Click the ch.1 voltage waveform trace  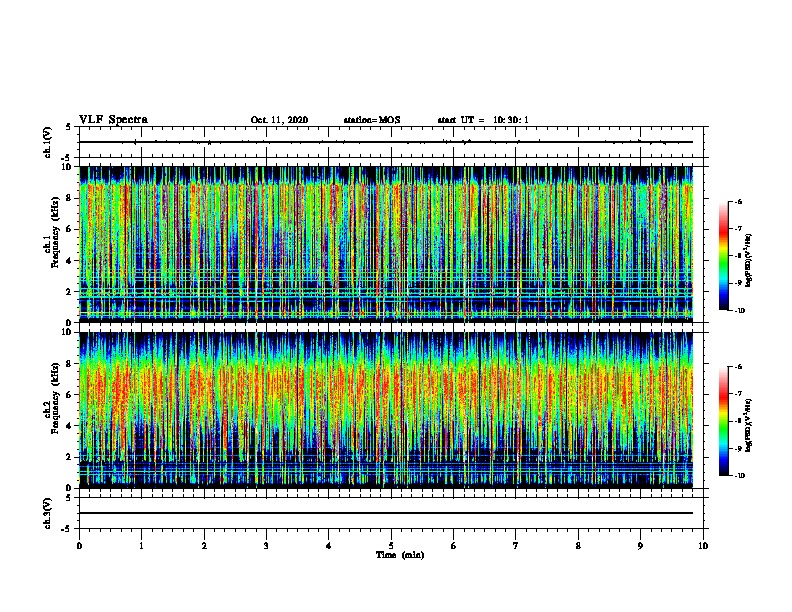tap(386, 142)
